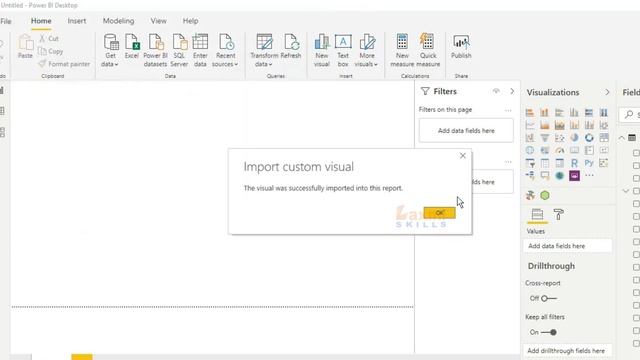This screenshot has height=360, width=640.
Task: Open the Help ribbon tab
Action: [190, 21]
